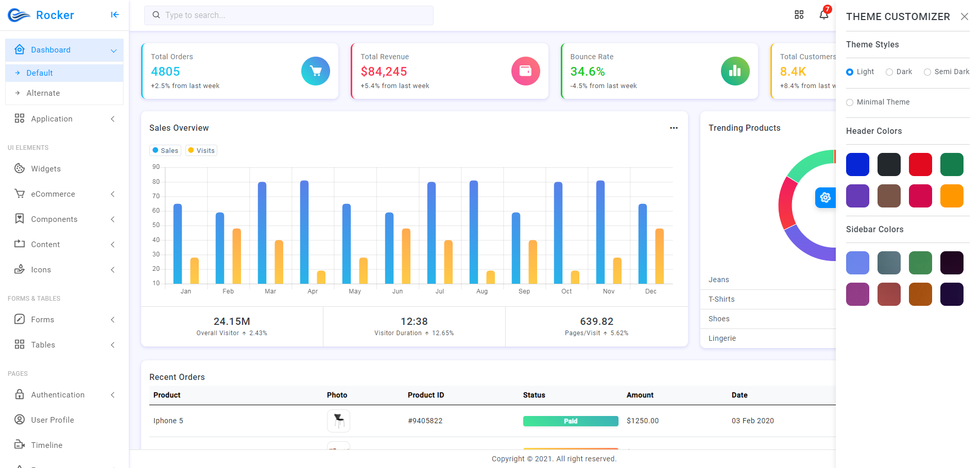980x468 pixels.
Task: Click the Type to search field
Action: coord(288,15)
